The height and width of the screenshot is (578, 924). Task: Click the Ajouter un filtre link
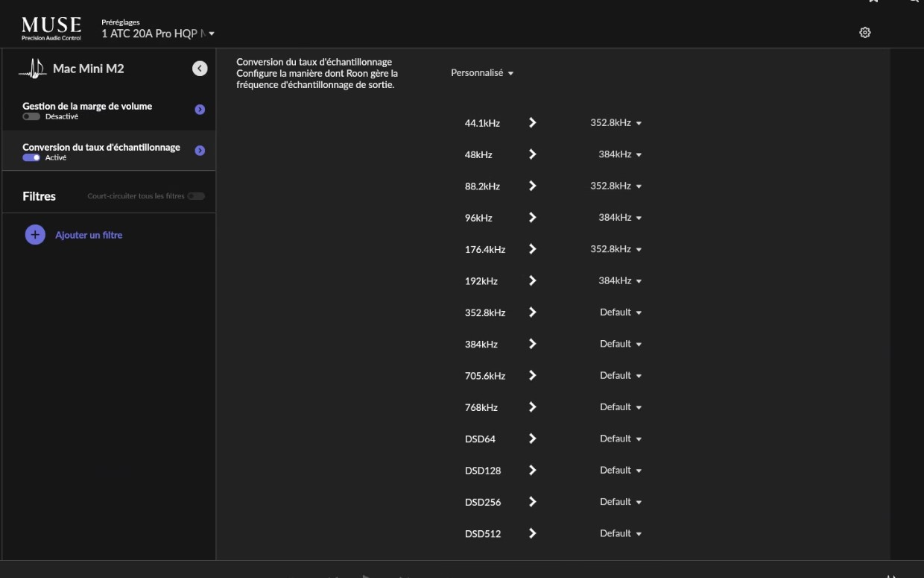pos(89,235)
